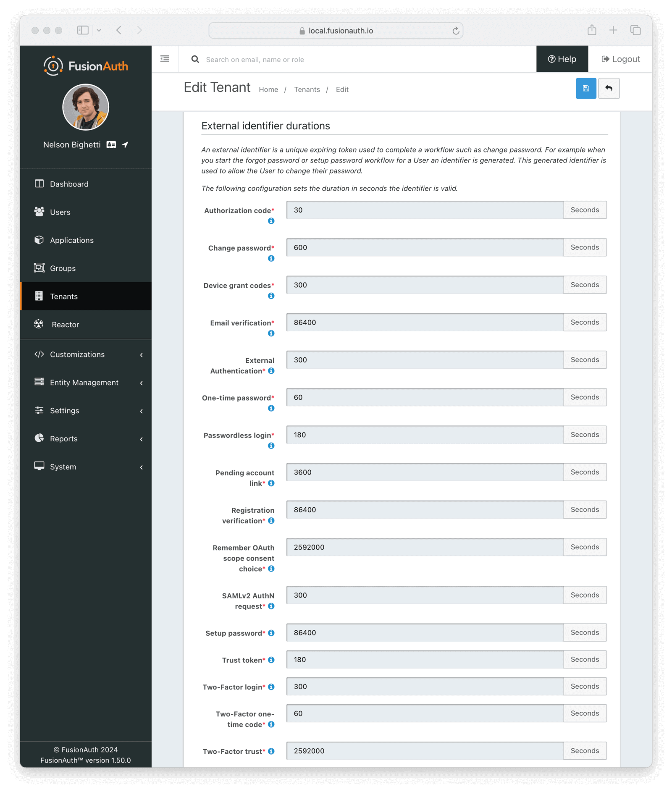Click the Logout link
This screenshot has height=792, width=672.
tap(621, 59)
